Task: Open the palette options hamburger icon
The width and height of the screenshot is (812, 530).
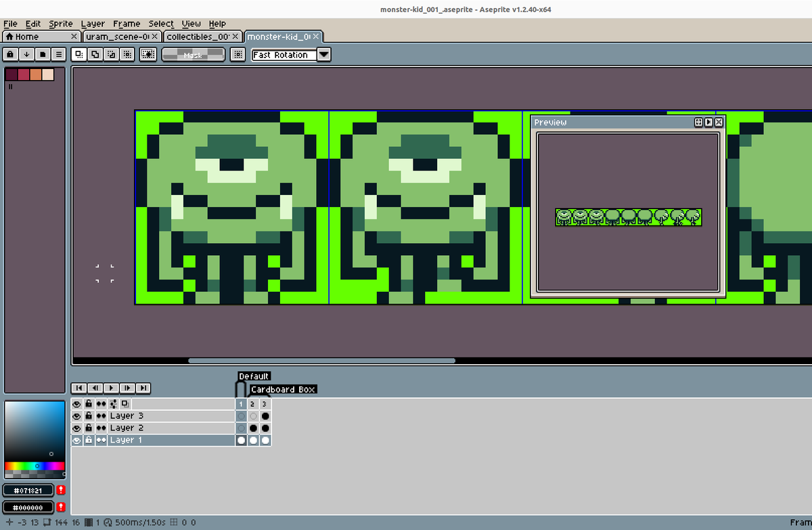Action: (59, 54)
